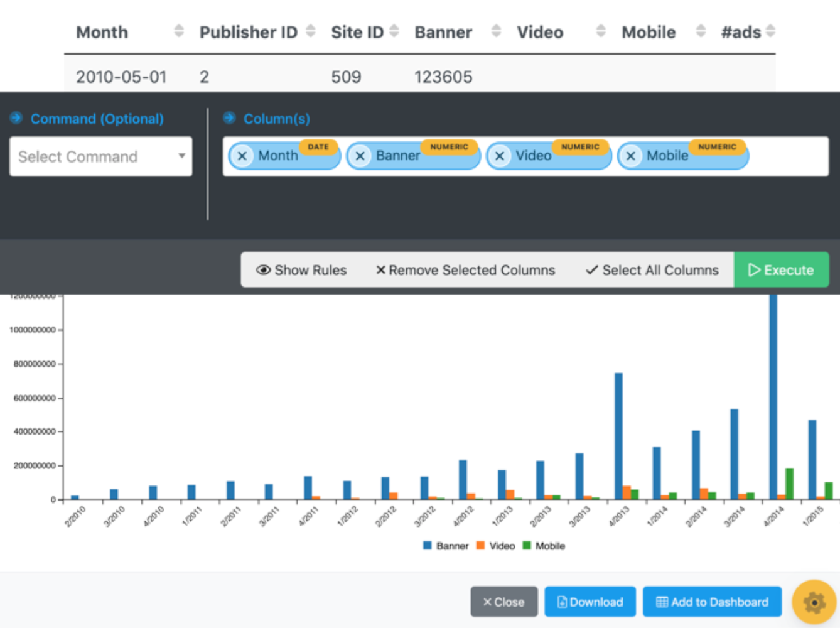Download the chart
This screenshot has height=628, width=840.
pyautogui.click(x=590, y=602)
